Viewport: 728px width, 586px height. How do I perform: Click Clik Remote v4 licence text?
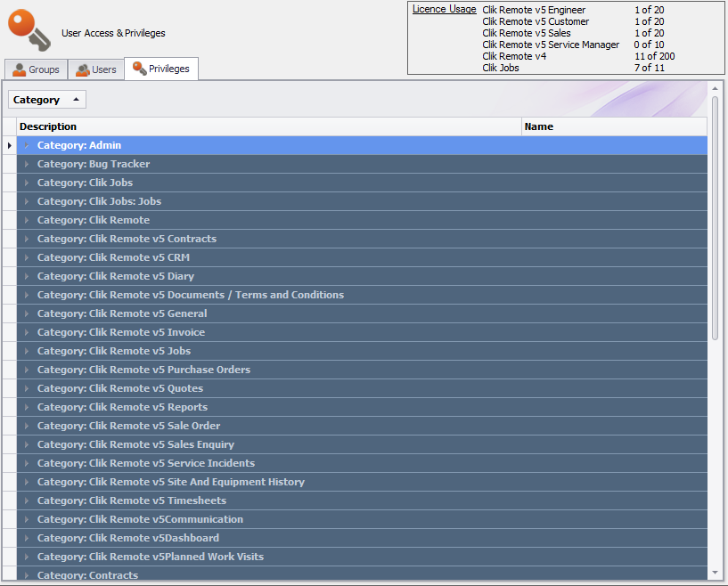click(514, 56)
